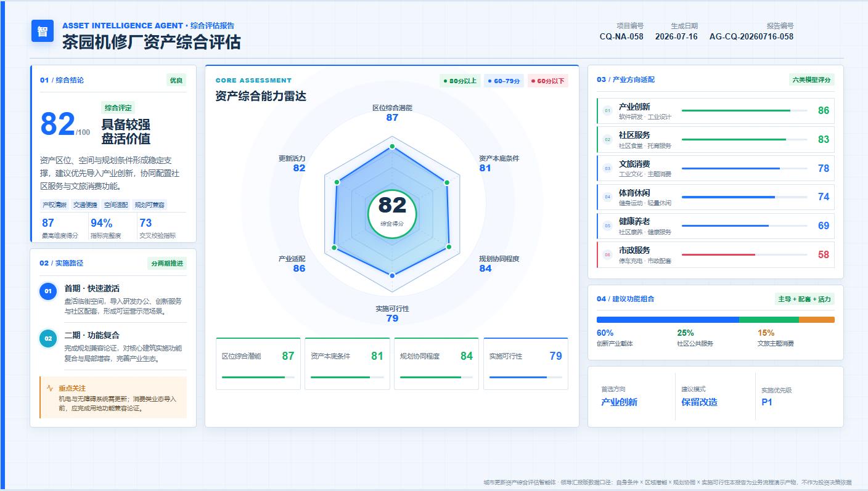This screenshot has height=491, width=868.
Task: Click the report number AG-CQ-20260716-058
Action: point(751,36)
